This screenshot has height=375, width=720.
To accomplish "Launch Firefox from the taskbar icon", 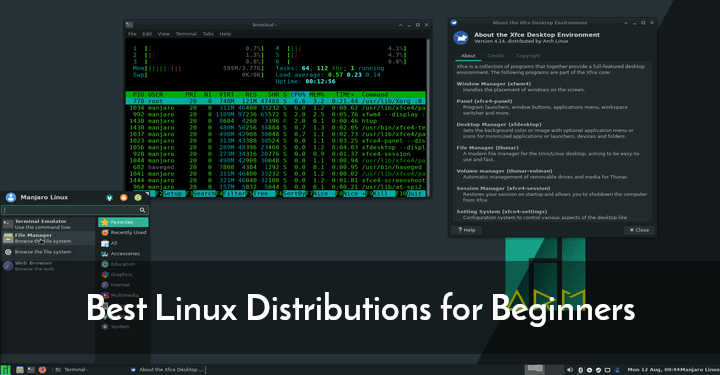I will (x=42, y=370).
